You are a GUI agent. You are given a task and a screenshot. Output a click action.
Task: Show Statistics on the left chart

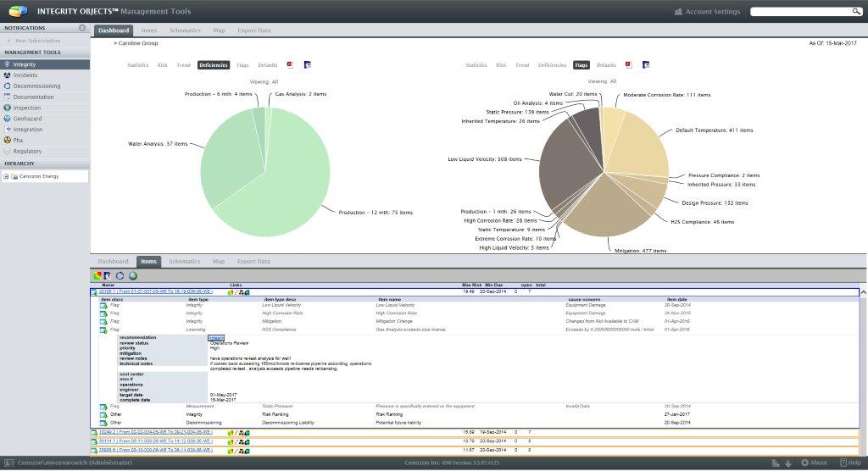pos(138,65)
